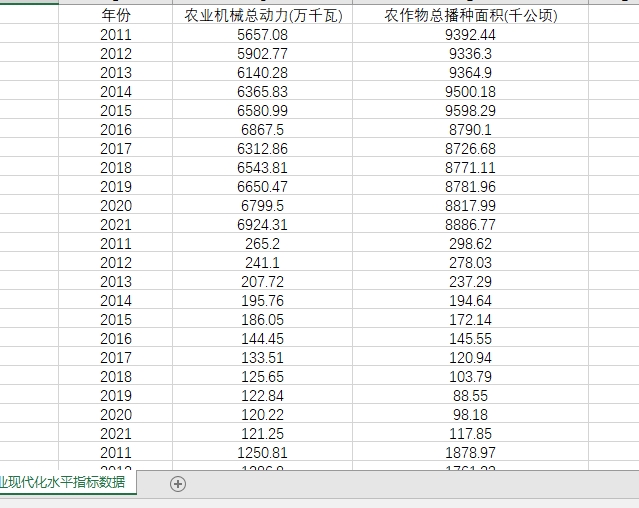Viewport: 639px width, 508px height.
Task: Click cell containing 8726.68
Action: tap(470, 149)
